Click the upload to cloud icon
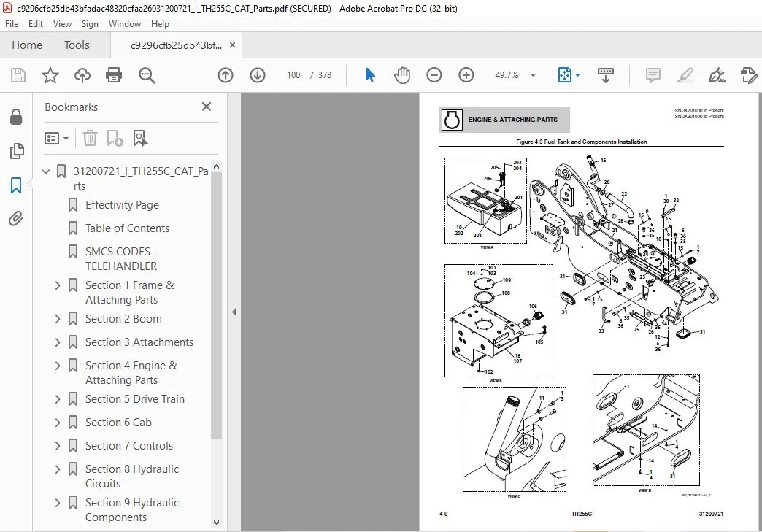The image size is (762, 532). (82, 75)
